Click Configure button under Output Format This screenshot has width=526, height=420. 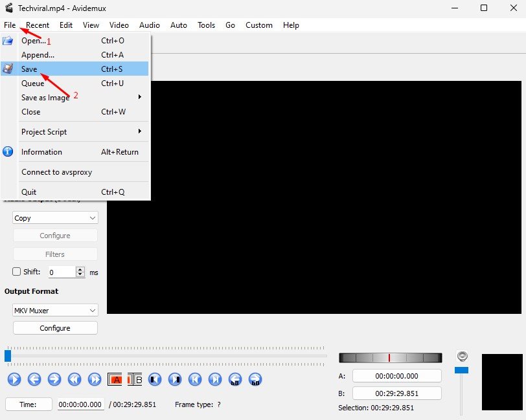pyautogui.click(x=55, y=328)
